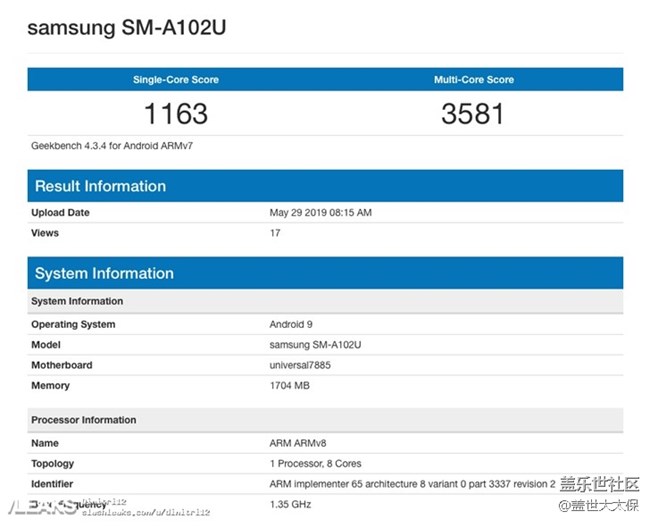Select the Multi-Core Score header
This screenshot has width=650, height=528.
(x=473, y=79)
